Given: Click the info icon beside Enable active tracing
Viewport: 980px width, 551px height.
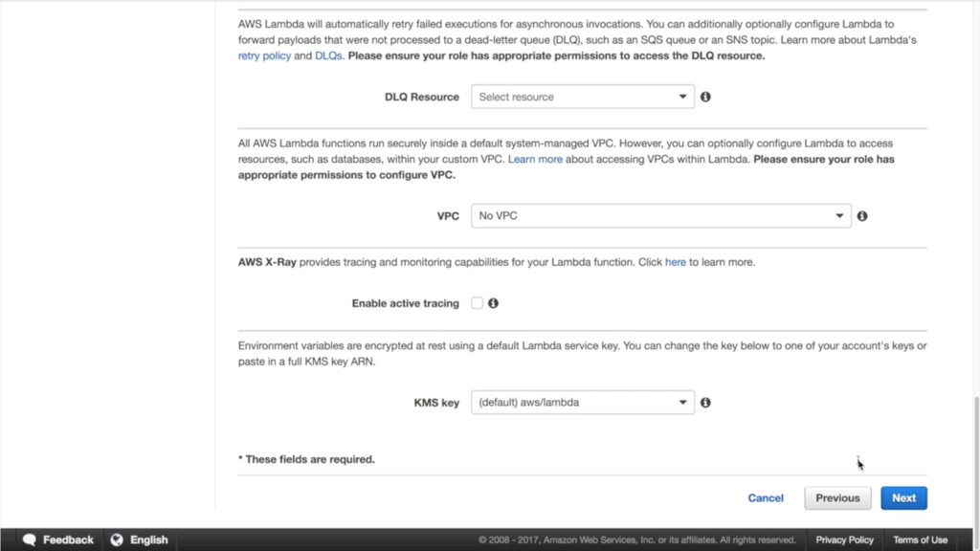Looking at the screenshot, I should coord(493,303).
